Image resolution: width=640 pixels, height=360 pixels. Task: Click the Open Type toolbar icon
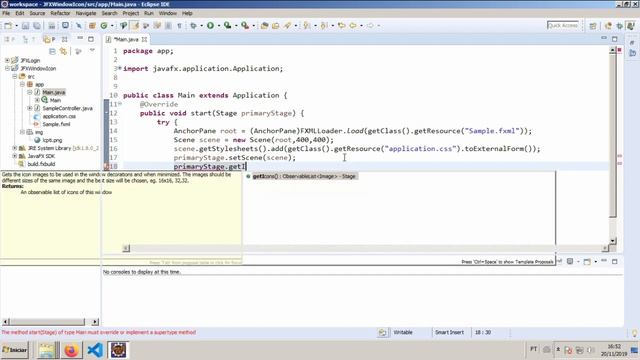tap(264, 26)
